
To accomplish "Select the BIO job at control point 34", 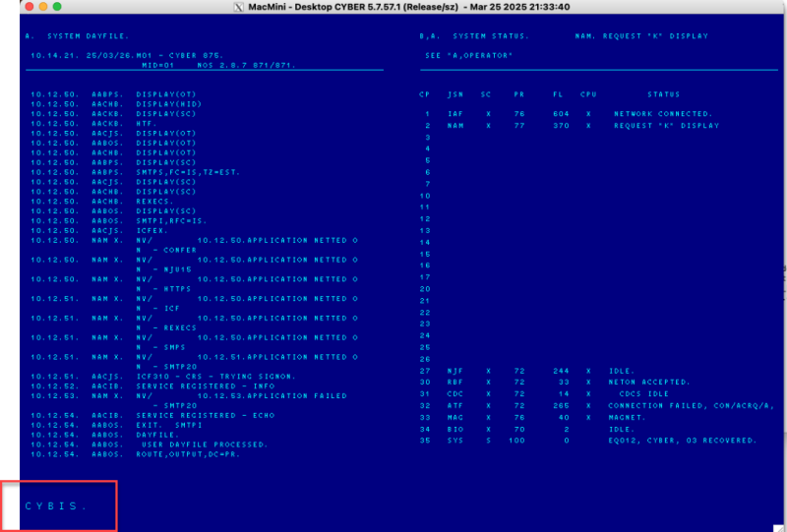I will click(x=455, y=429).
